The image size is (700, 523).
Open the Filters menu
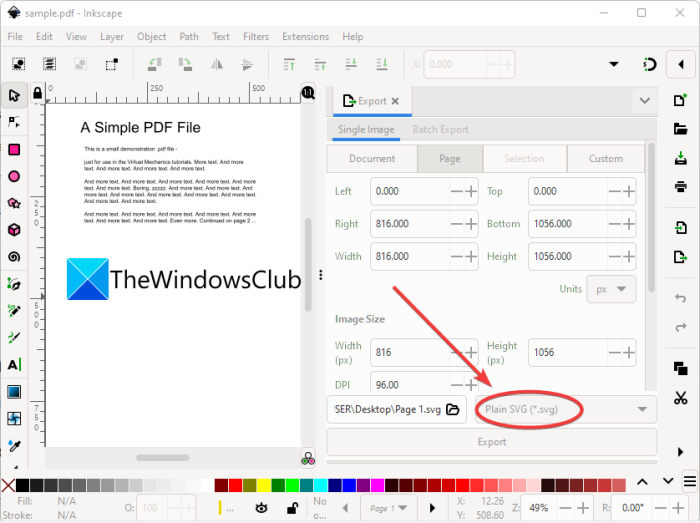point(256,37)
